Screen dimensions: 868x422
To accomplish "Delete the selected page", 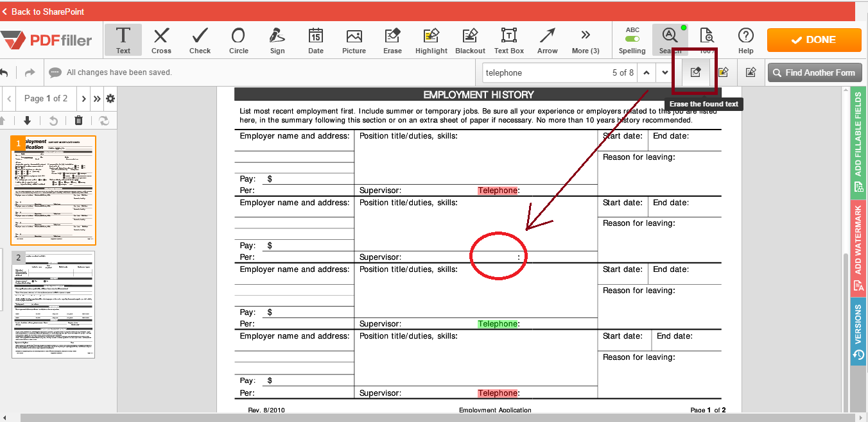I will coord(78,121).
